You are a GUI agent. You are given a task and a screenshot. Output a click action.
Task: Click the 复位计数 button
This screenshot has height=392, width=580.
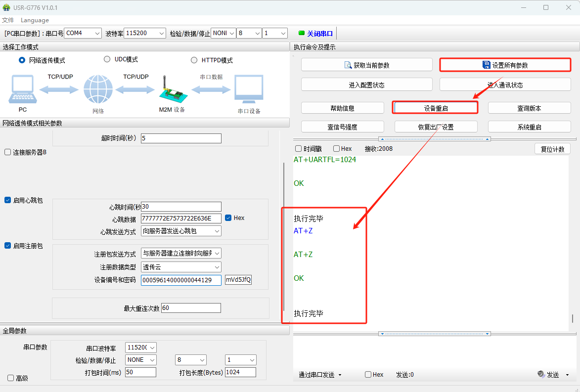click(552, 149)
